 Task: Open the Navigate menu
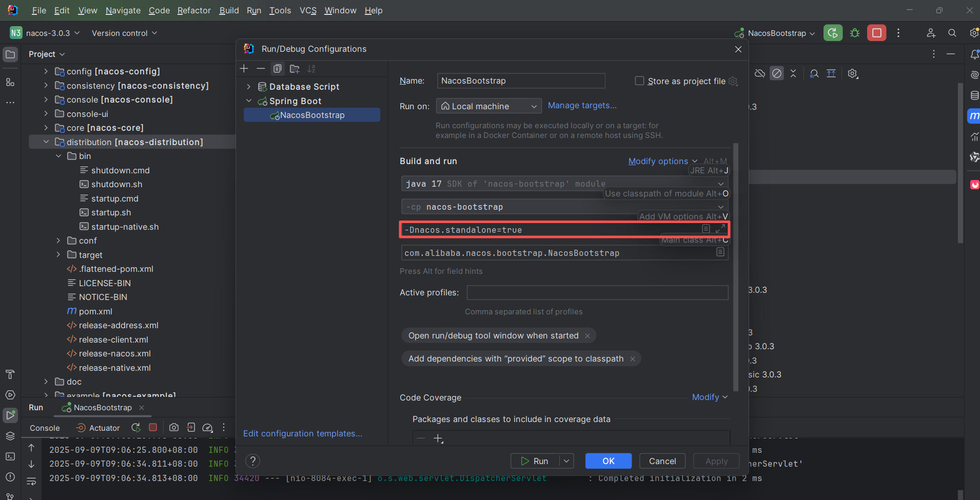pos(123,10)
